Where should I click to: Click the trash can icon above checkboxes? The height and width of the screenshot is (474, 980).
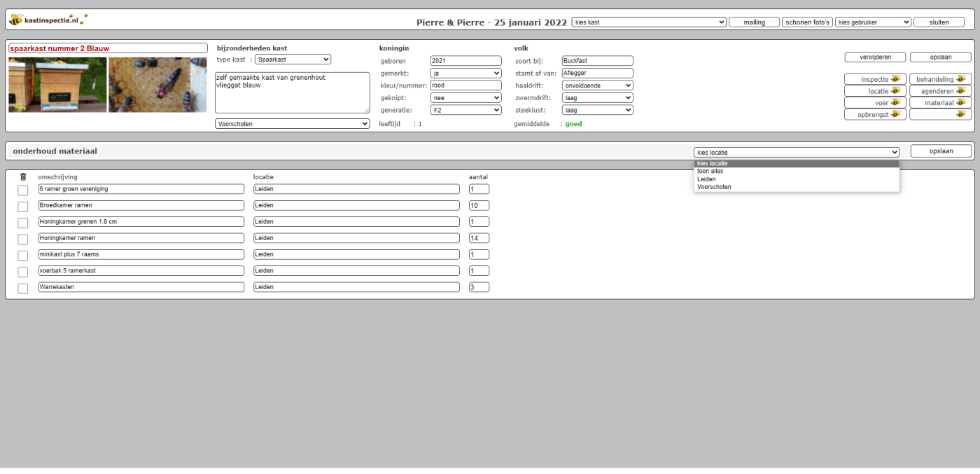pos(23,177)
